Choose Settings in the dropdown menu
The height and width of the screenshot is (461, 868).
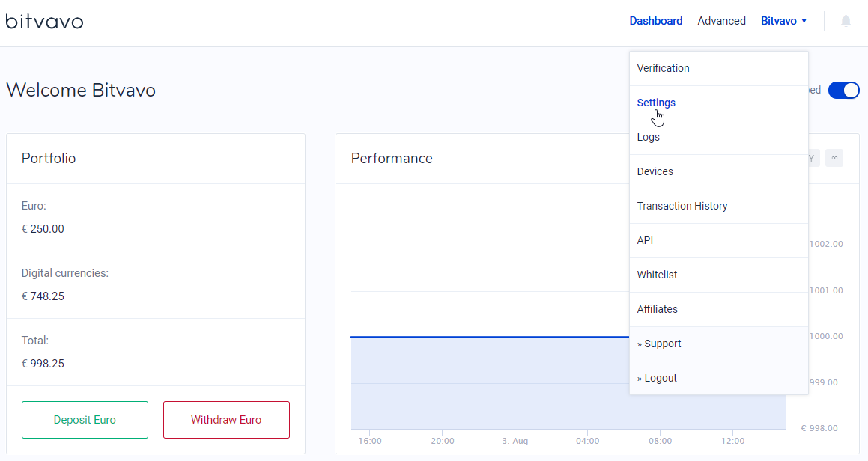656,103
